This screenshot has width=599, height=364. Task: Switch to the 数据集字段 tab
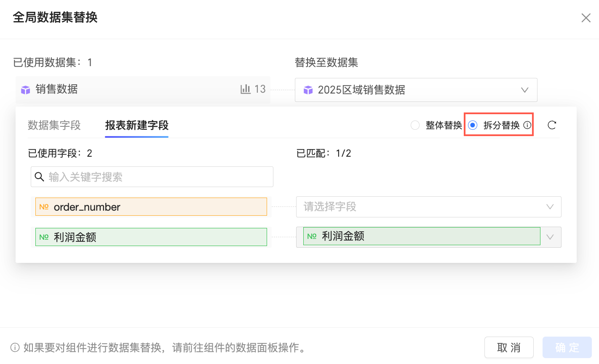click(x=54, y=125)
